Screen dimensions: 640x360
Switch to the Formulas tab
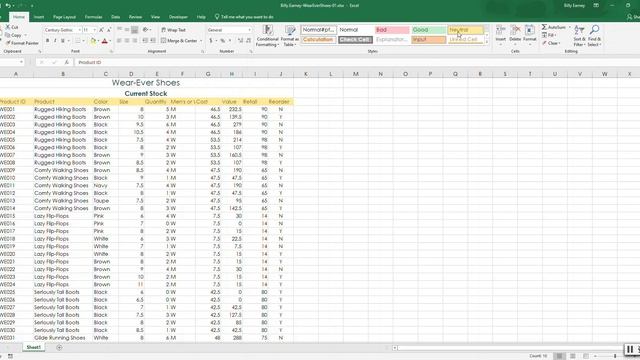93,17
